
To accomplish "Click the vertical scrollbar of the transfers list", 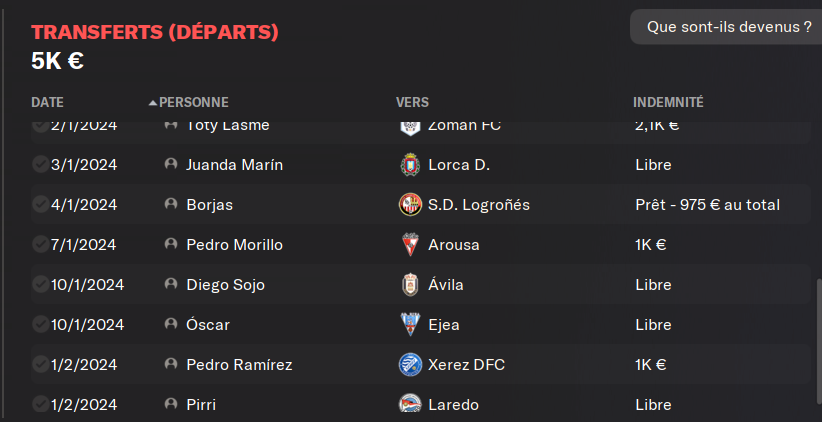I will point(818,346).
